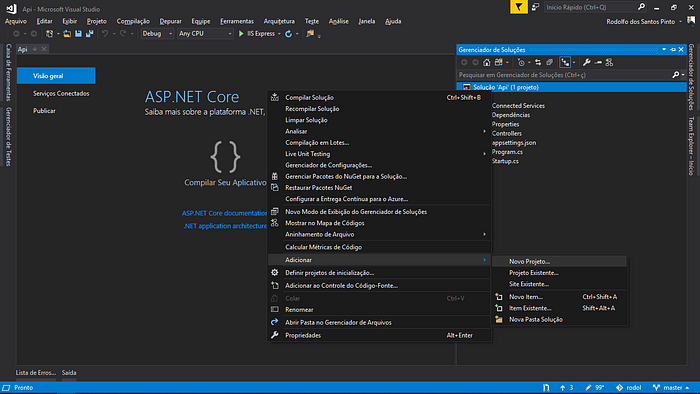This screenshot has height=394, width=700.
Task: Click the Properties wrench icon in Solution Explorer
Action: (587, 62)
